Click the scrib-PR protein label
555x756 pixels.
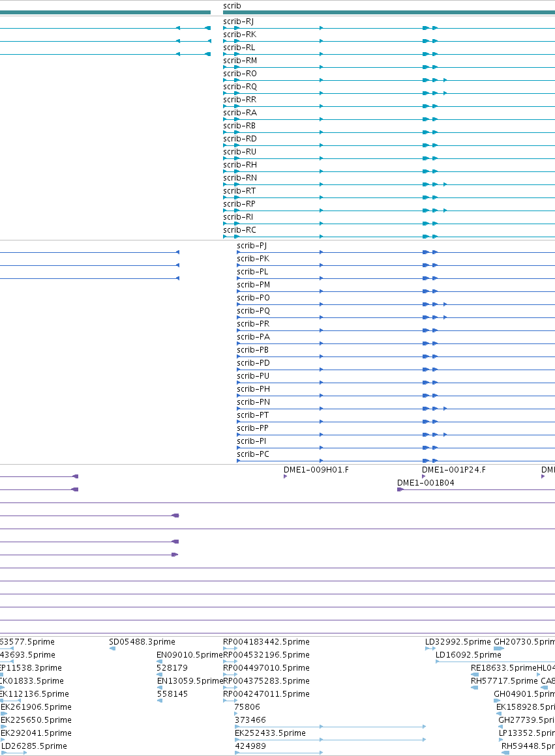pyautogui.click(x=253, y=323)
